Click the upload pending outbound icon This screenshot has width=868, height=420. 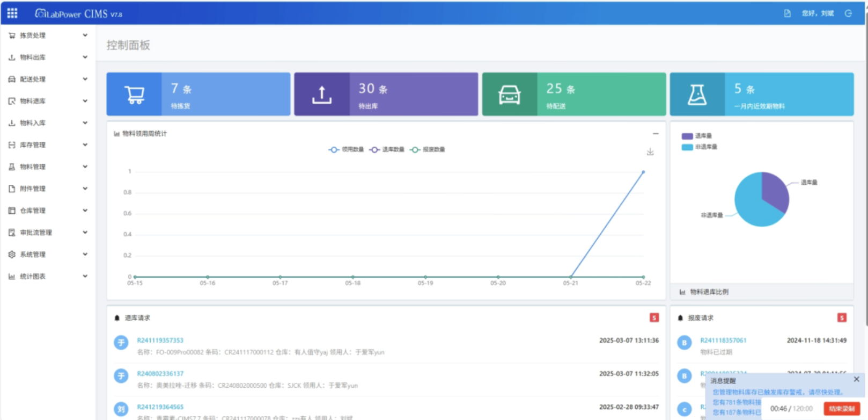[x=322, y=95]
